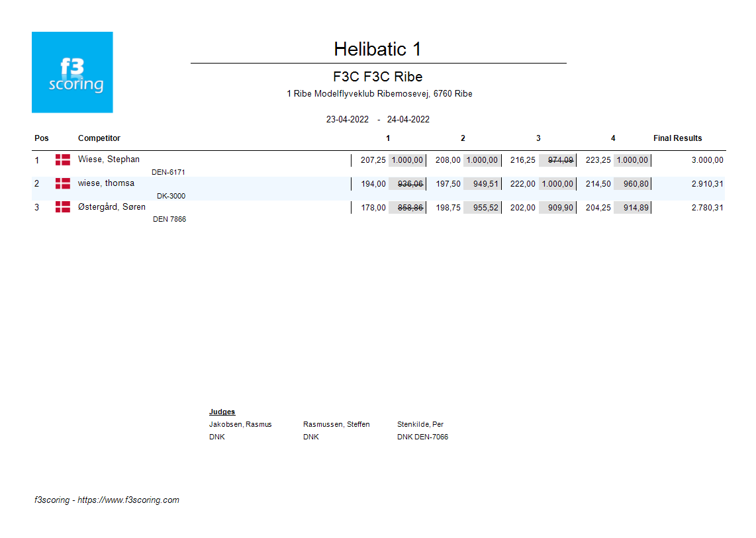The width and height of the screenshot is (756, 538).
Task: Select judge Stenkilde, Per
Action: click(x=420, y=424)
